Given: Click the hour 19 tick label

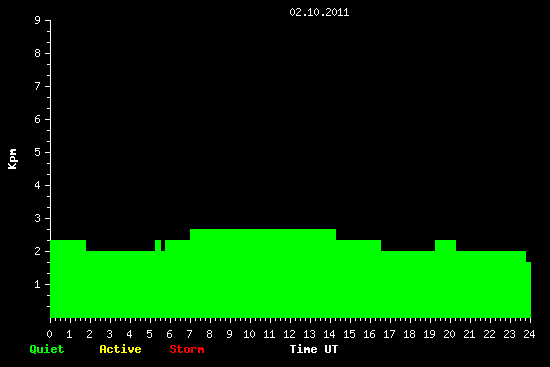Looking at the screenshot, I should (429, 334).
